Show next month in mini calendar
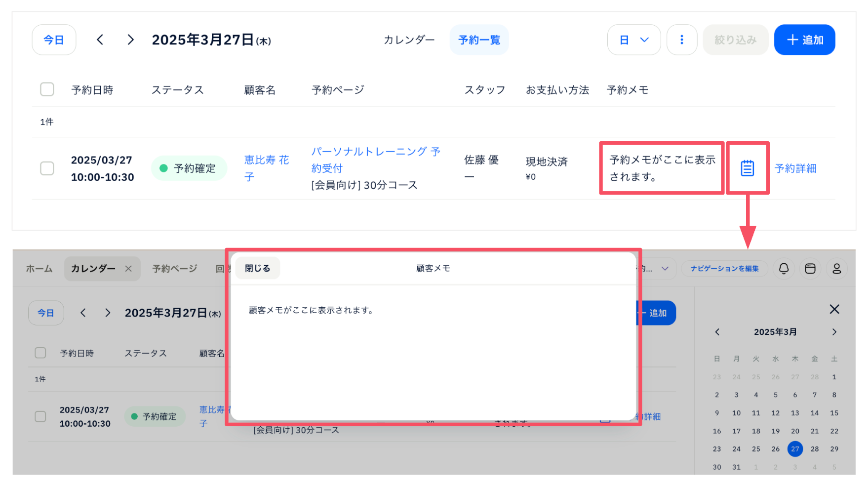This screenshot has height=486, width=868. [834, 332]
